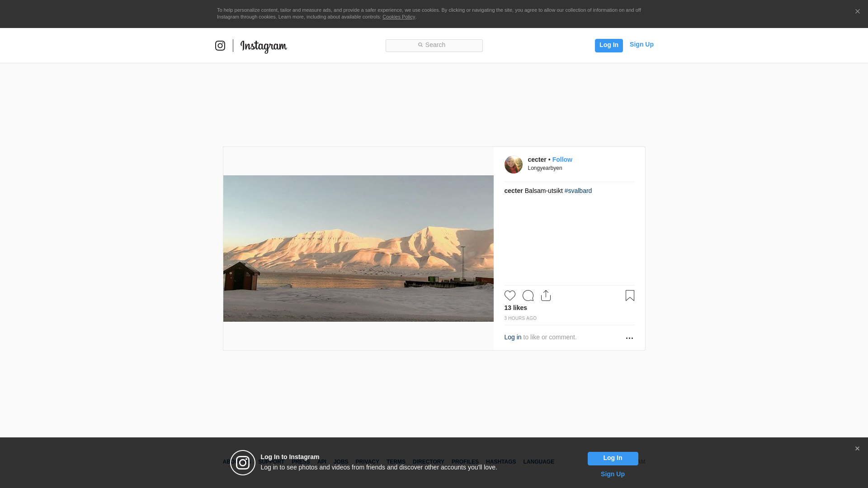Open the PROFILES footer link

coord(465,462)
